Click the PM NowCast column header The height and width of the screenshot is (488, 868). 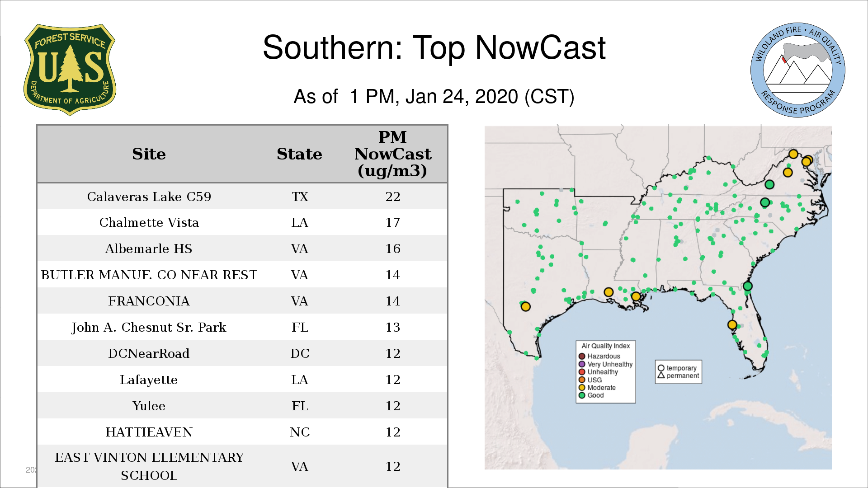tap(392, 154)
